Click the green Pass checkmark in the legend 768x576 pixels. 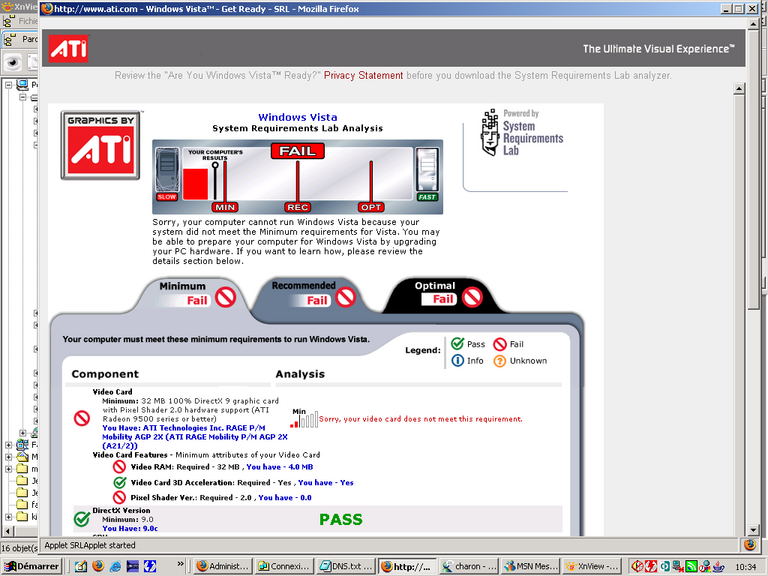tap(457, 344)
